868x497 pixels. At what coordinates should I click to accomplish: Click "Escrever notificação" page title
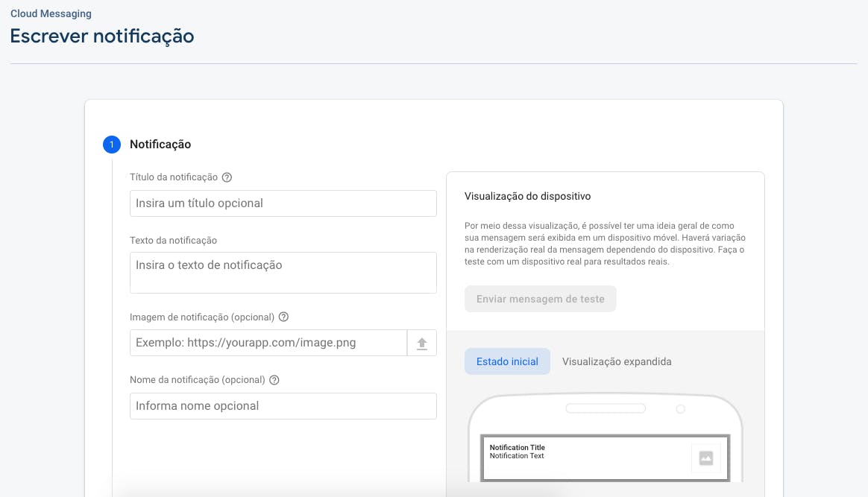pyautogui.click(x=101, y=36)
